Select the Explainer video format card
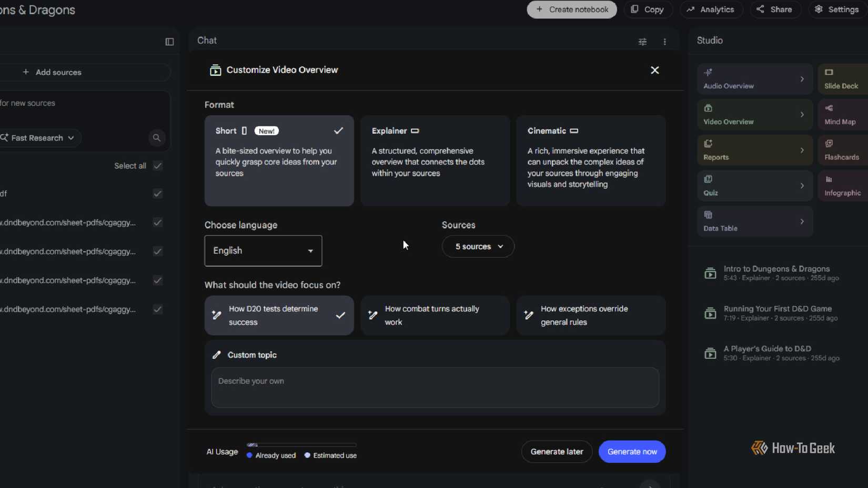This screenshot has height=488, width=868. [x=435, y=160]
